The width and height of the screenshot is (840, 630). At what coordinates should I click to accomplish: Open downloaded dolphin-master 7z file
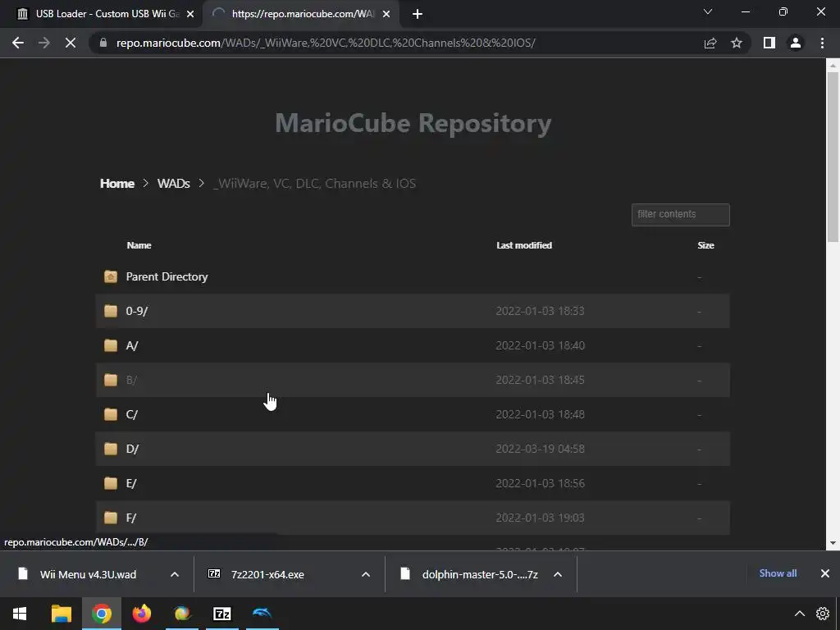480,574
